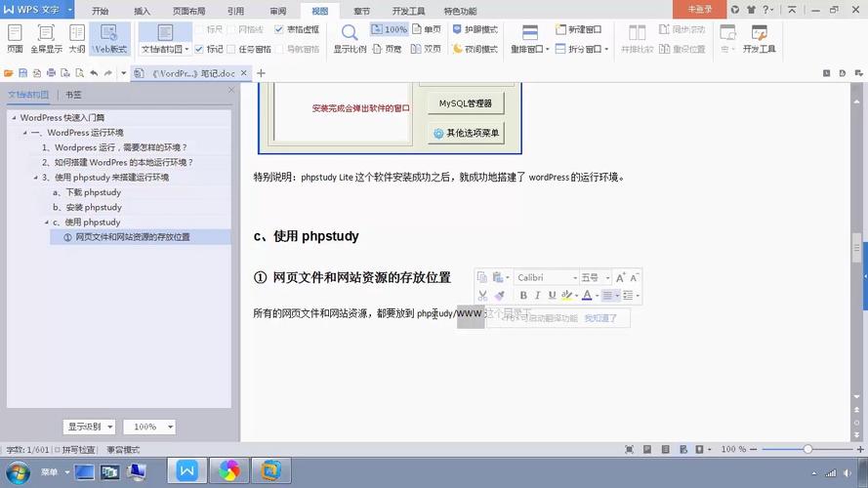Open Document Map (文档结构图) dropdown
Image resolution: width=868 pixels, height=488 pixels.
pos(165,49)
